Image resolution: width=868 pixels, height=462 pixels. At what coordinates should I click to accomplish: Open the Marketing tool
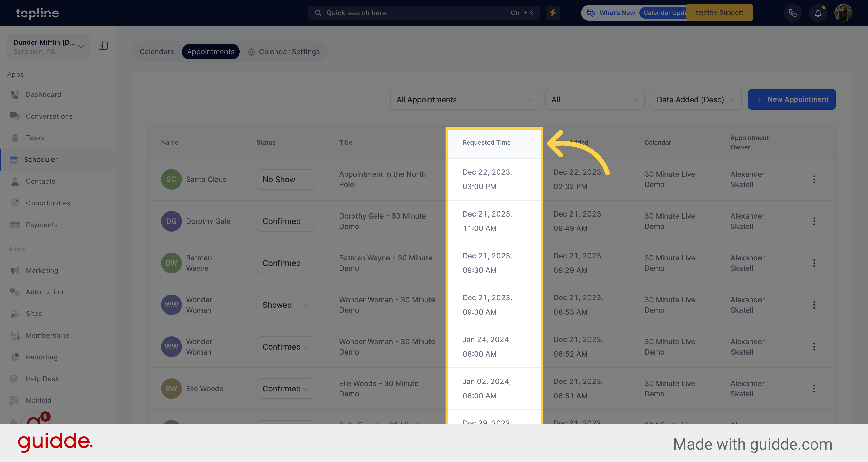(42, 270)
